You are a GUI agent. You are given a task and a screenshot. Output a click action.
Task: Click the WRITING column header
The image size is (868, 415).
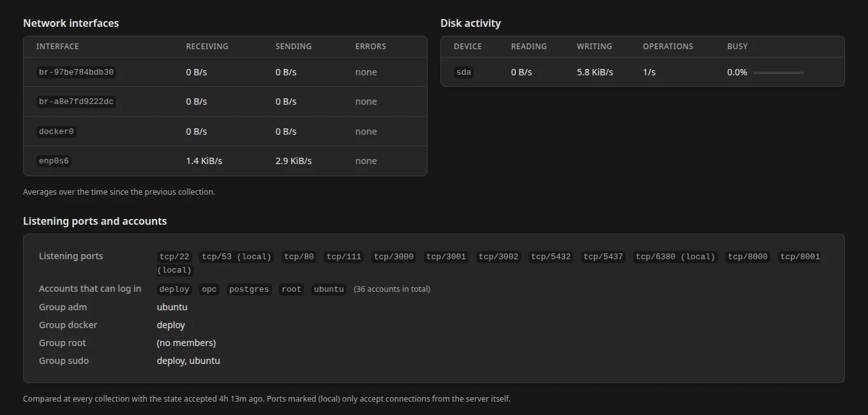click(x=594, y=47)
